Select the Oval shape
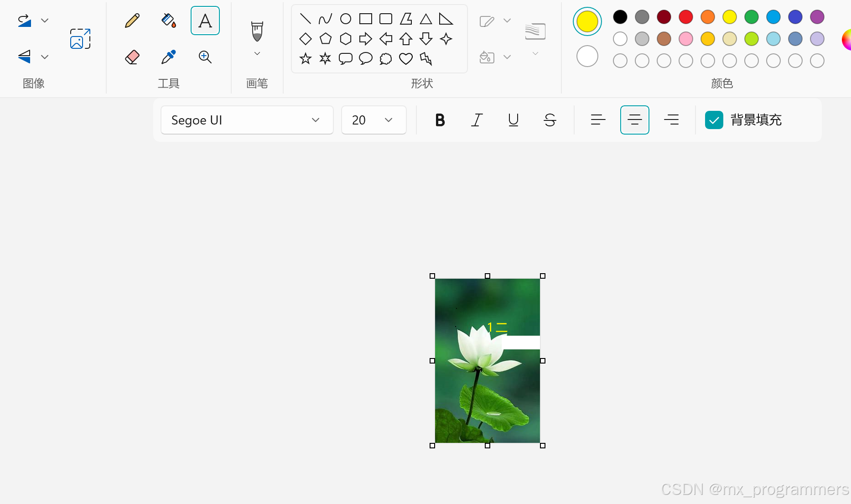Screen dimensions: 851x504 pos(346,19)
